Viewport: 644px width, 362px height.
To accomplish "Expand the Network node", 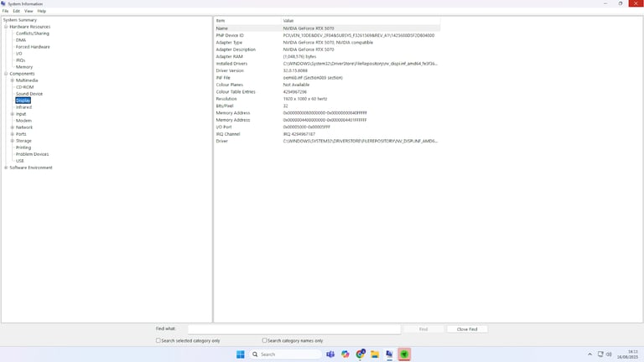I will click(13, 127).
